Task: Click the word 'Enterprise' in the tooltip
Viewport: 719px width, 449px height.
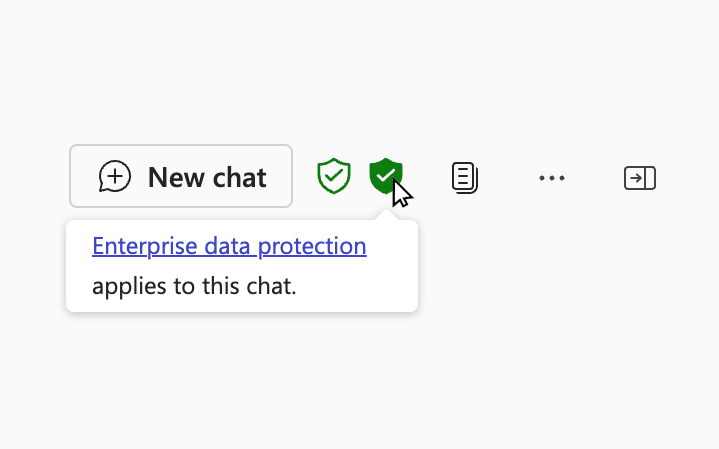Action: pyautogui.click(x=145, y=247)
